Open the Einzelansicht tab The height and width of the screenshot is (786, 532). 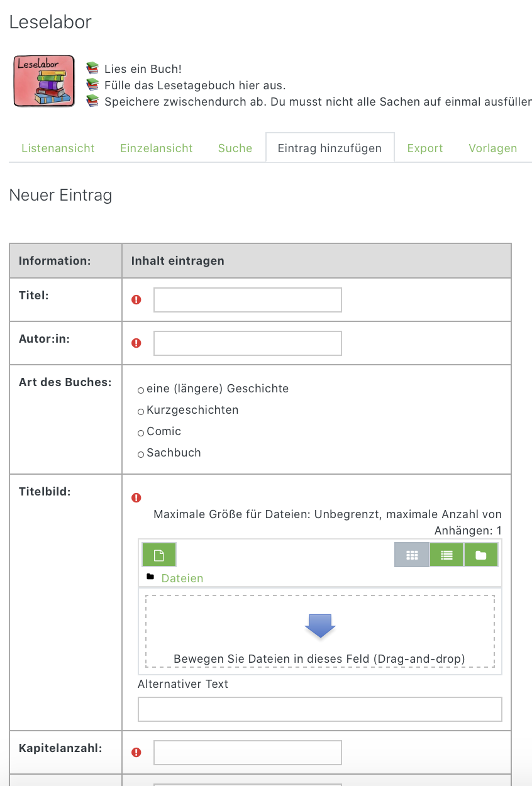(157, 148)
